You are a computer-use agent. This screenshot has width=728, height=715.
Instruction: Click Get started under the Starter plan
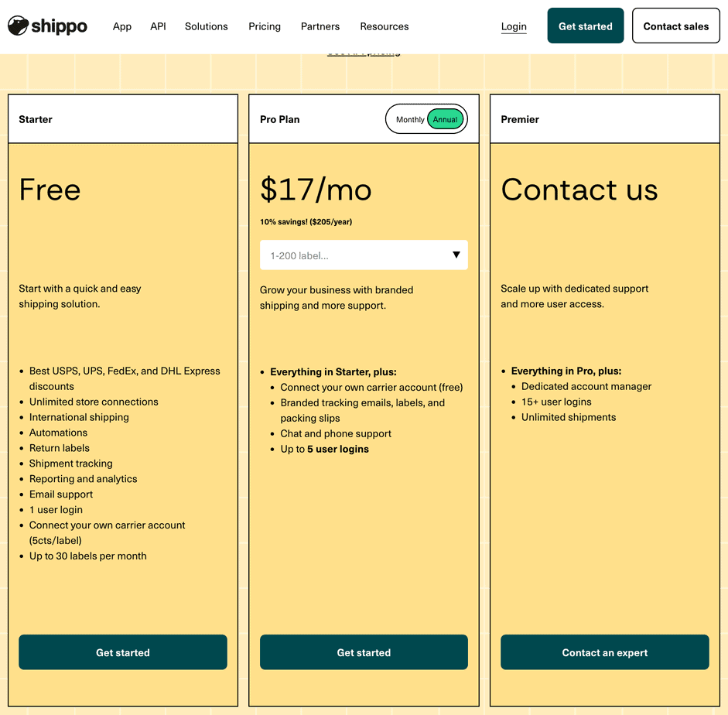point(123,652)
